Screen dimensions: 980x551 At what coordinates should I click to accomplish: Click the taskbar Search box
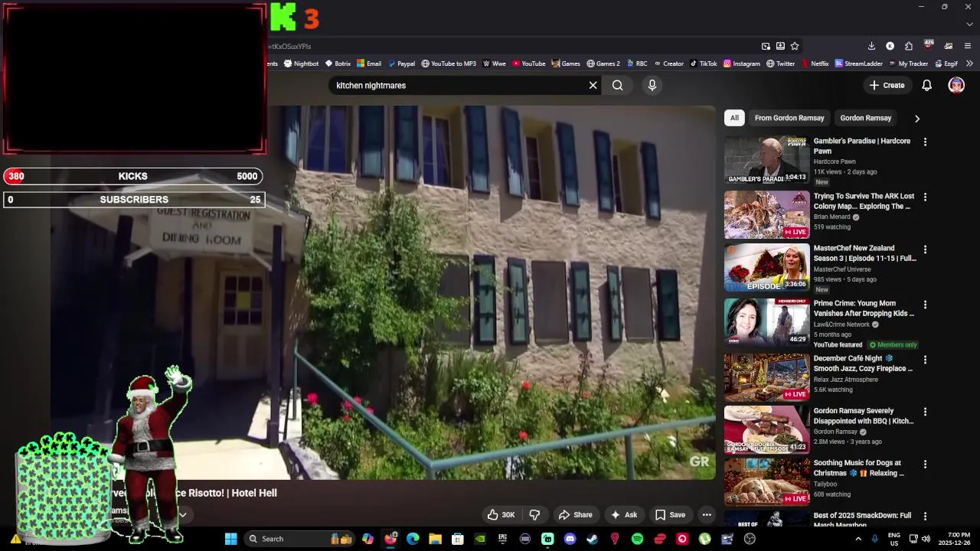click(x=299, y=539)
